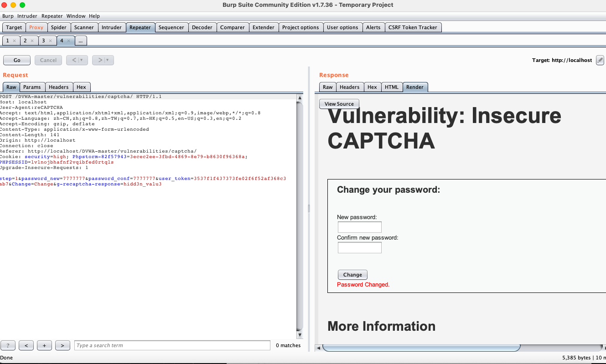
Task: Click the Cancel button
Action: (48, 60)
